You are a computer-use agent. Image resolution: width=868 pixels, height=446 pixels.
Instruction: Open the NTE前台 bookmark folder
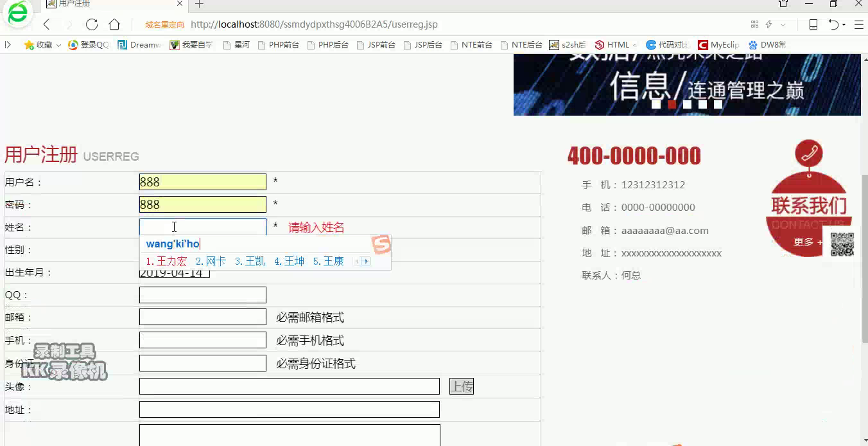[471, 45]
